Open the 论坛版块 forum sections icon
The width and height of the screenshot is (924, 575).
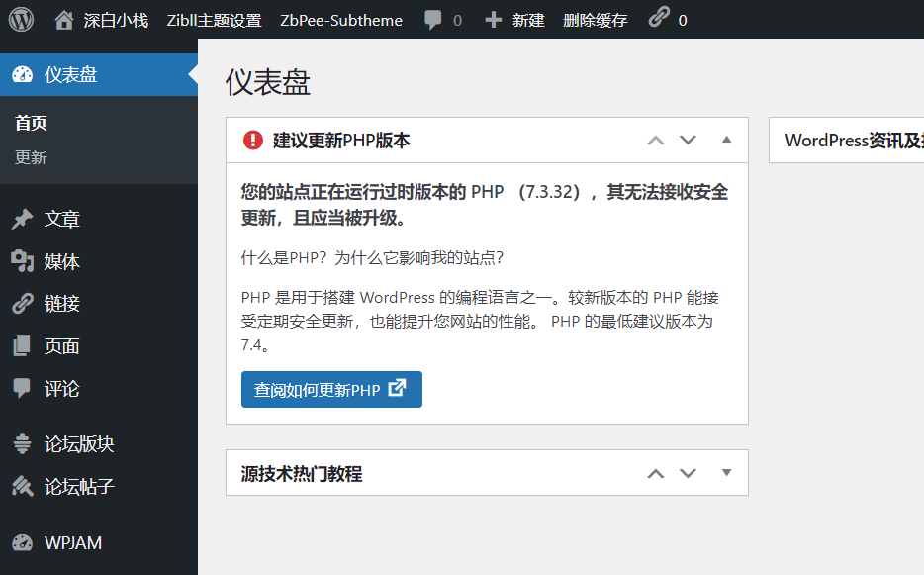click(24, 444)
